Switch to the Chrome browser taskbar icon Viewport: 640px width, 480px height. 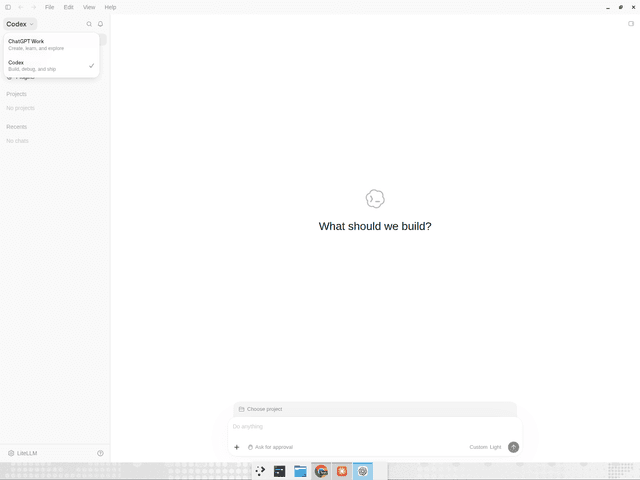pyautogui.click(x=321, y=471)
